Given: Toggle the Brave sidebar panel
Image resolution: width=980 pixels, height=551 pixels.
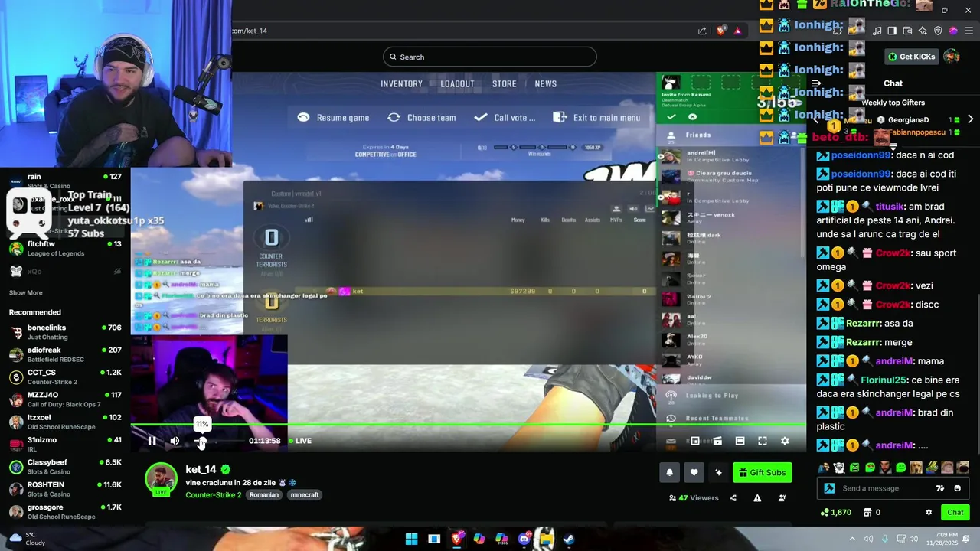Looking at the screenshot, I should 892,31.
